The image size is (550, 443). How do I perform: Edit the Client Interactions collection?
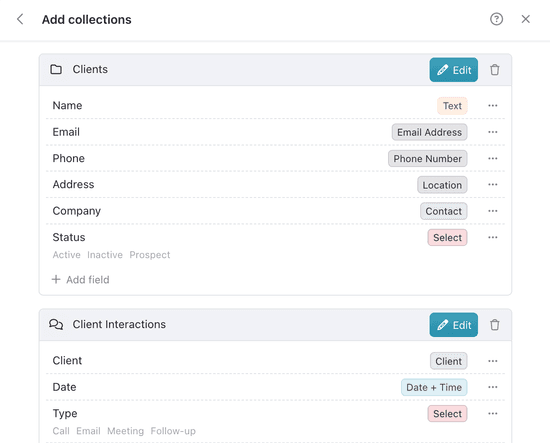coord(454,325)
